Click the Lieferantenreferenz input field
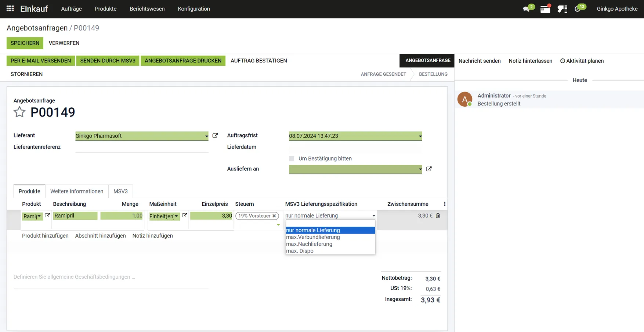The height and width of the screenshot is (332, 644). (x=142, y=147)
